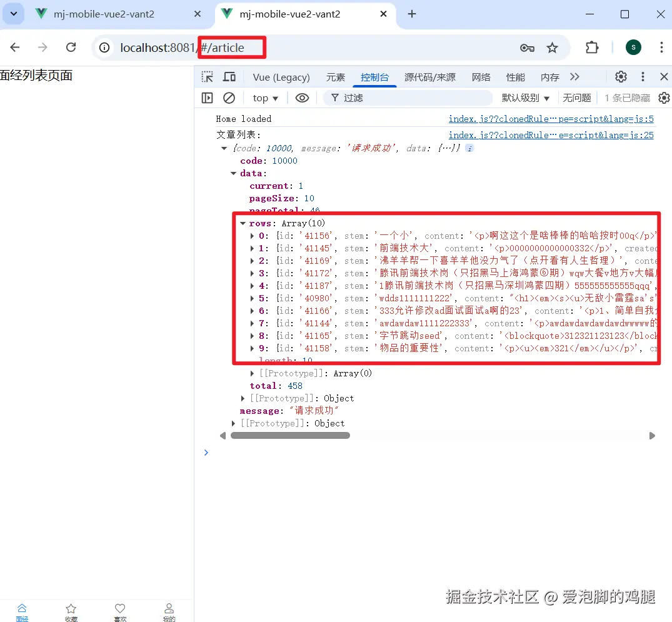Viewport: 672px width, 622px height.
Task: Click the right arrow of console scrollbar
Action: tap(652, 436)
